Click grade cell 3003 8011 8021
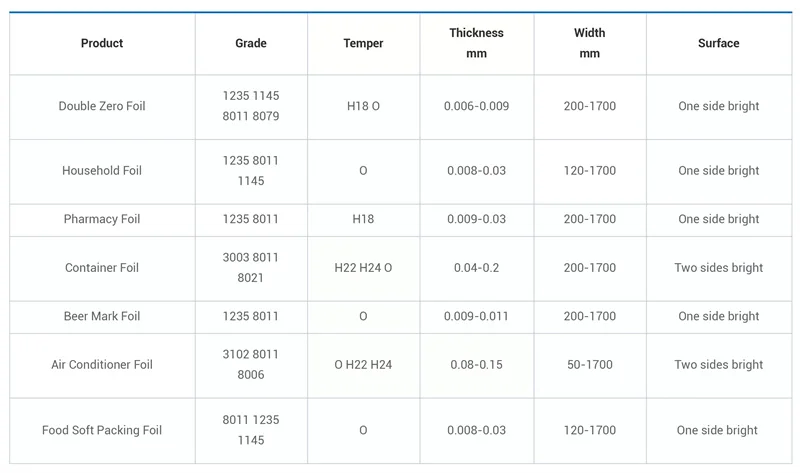 coord(251,268)
